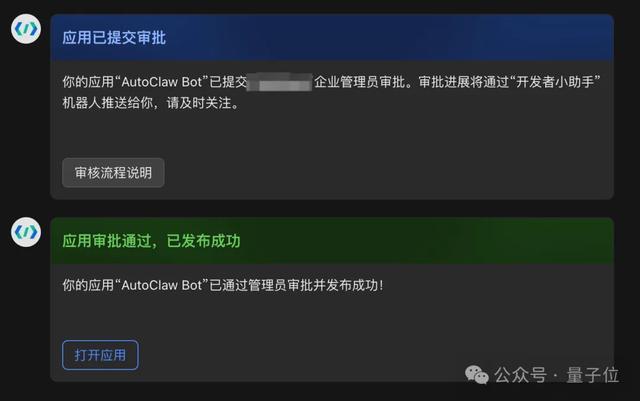The width and height of the screenshot is (640, 401).
Task: Click the 你的应用 words starting the second message
Action: pos(88,285)
